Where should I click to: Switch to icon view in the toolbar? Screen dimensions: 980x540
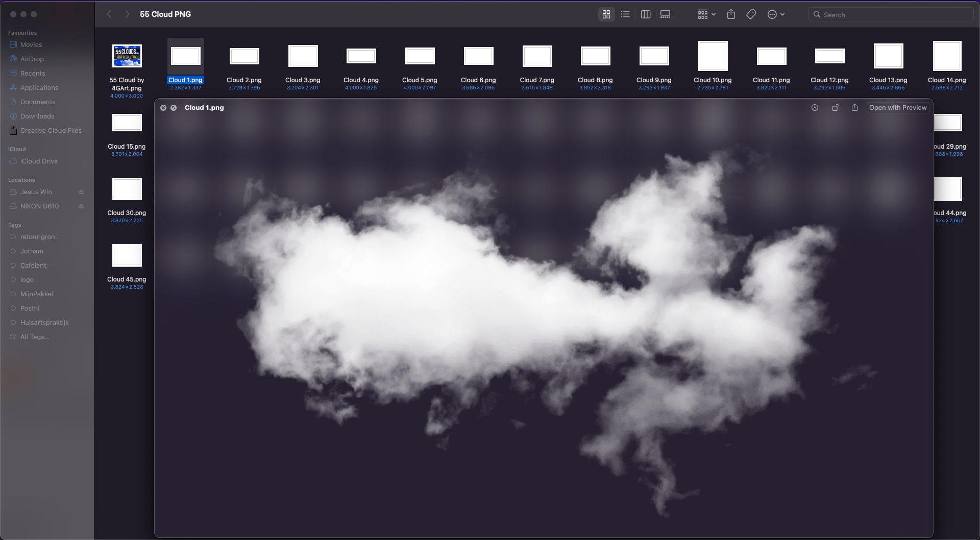pyautogui.click(x=606, y=14)
